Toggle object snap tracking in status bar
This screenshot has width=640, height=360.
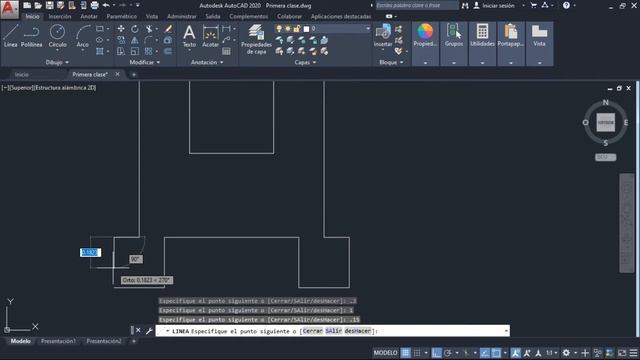point(484,353)
